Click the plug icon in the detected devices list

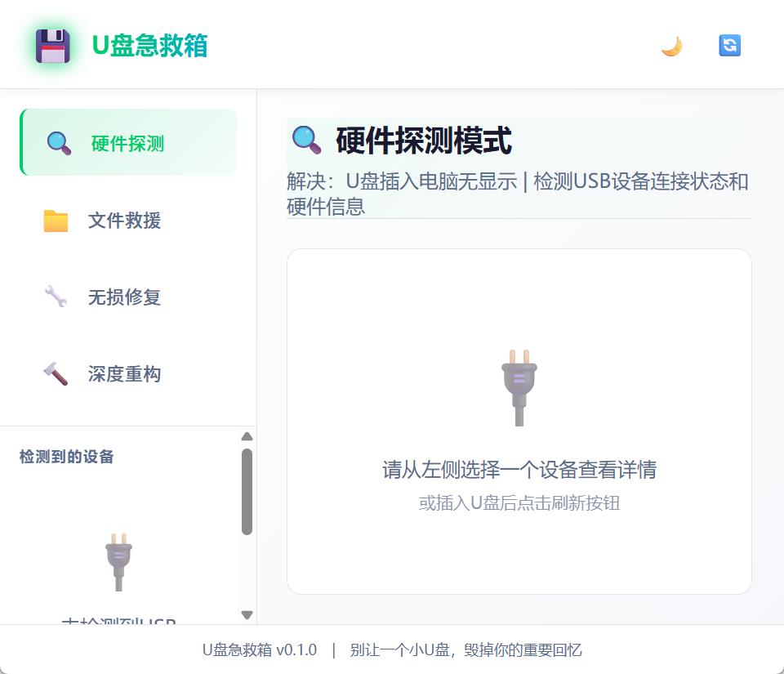pyautogui.click(x=118, y=561)
